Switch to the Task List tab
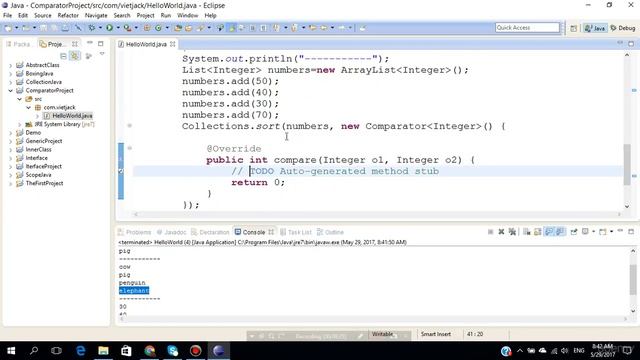The height and width of the screenshot is (360, 640). coord(296,232)
